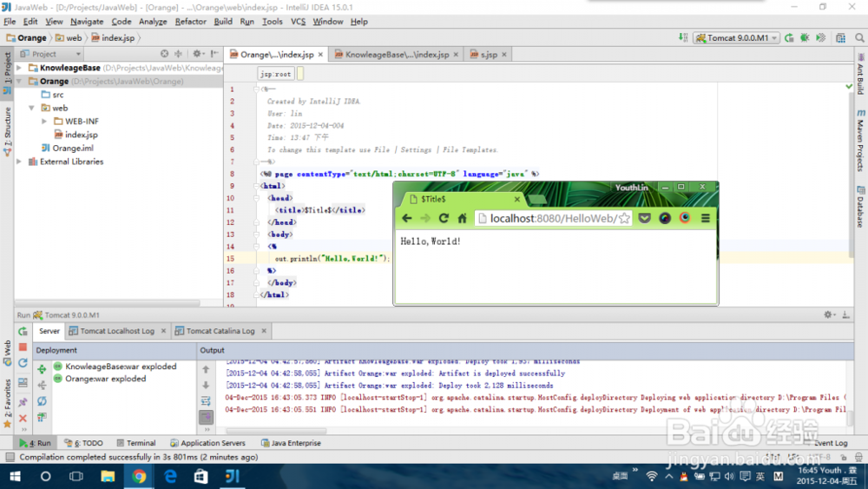
Task: Open the Application Servers tool window
Action: point(207,443)
